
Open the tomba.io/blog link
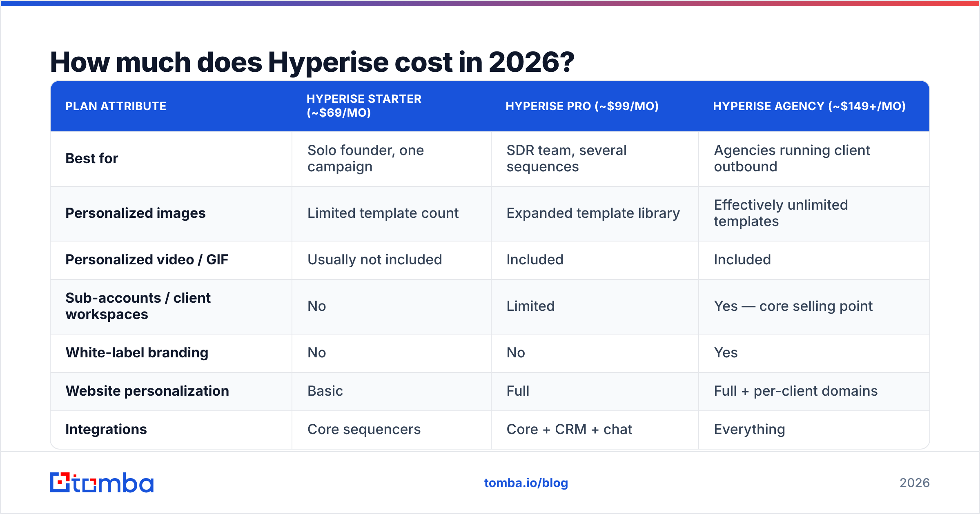point(526,483)
